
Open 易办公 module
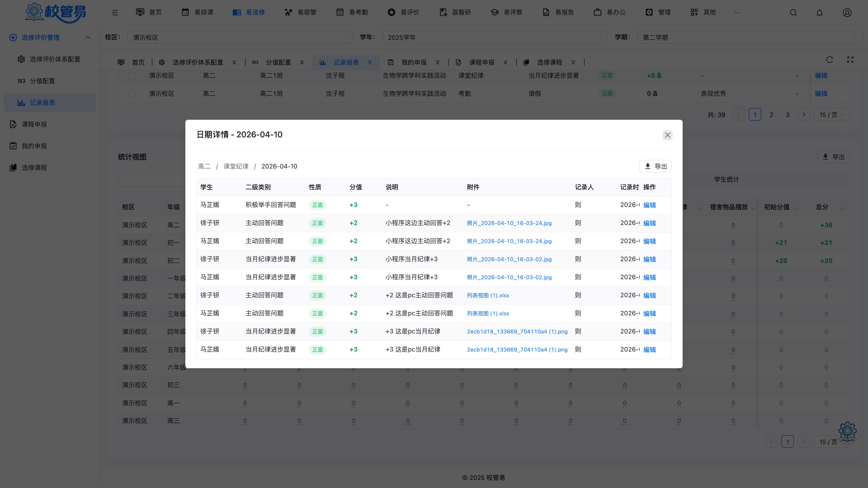[610, 12]
